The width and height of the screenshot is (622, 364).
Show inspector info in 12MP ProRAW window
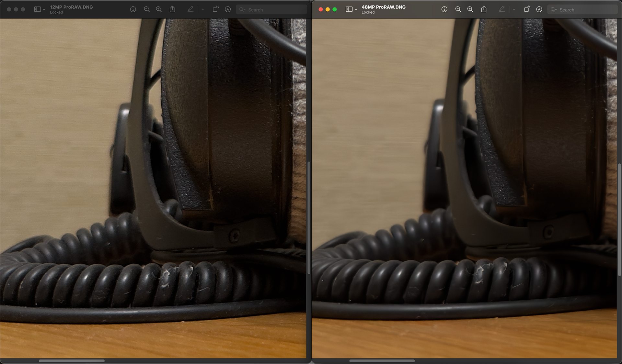133,9
